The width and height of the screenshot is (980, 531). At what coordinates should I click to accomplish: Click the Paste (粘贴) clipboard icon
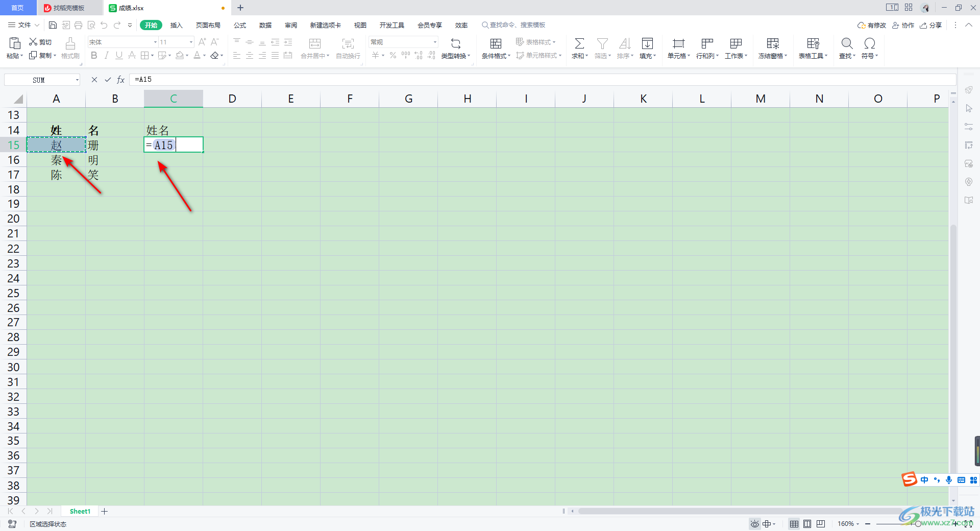tap(15, 43)
